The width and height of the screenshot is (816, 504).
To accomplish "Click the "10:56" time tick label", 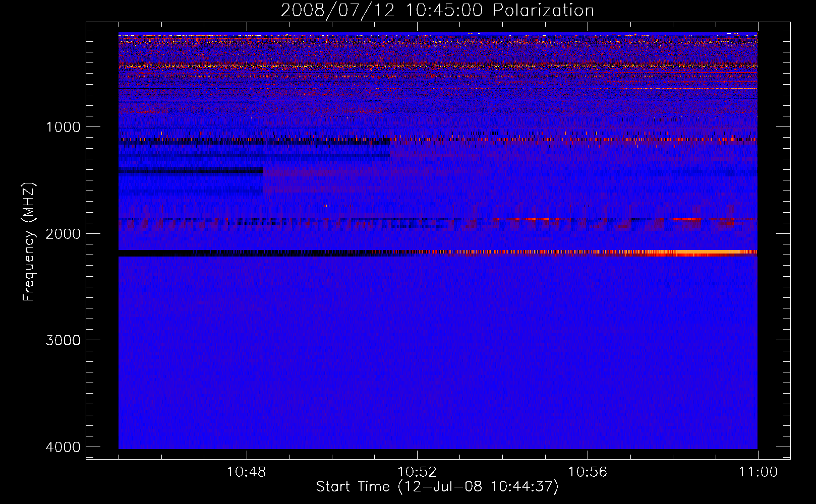I will tap(588, 472).
